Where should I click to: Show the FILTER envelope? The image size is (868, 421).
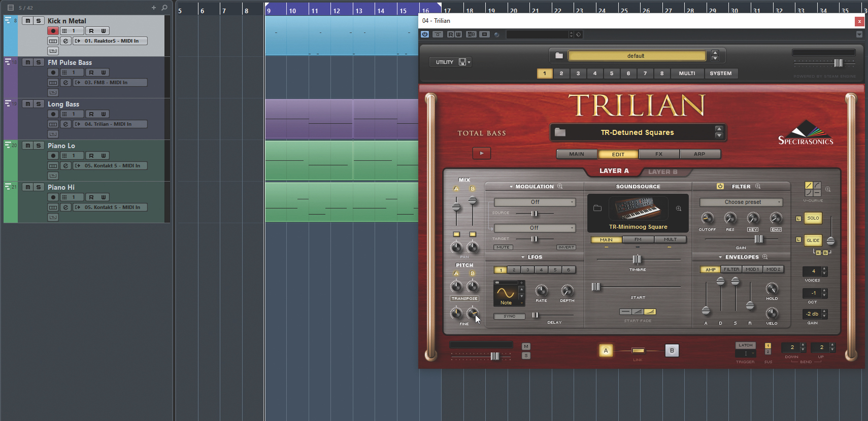(x=731, y=269)
